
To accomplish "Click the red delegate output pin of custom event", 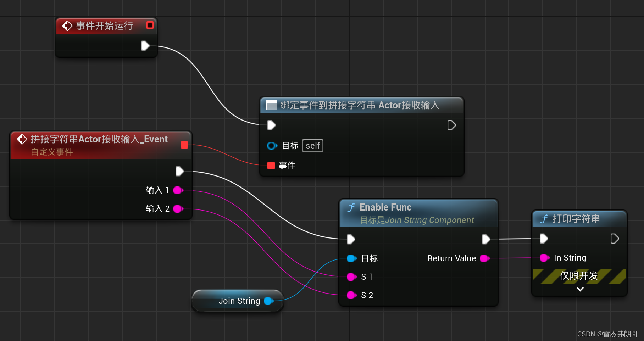I will tap(184, 145).
